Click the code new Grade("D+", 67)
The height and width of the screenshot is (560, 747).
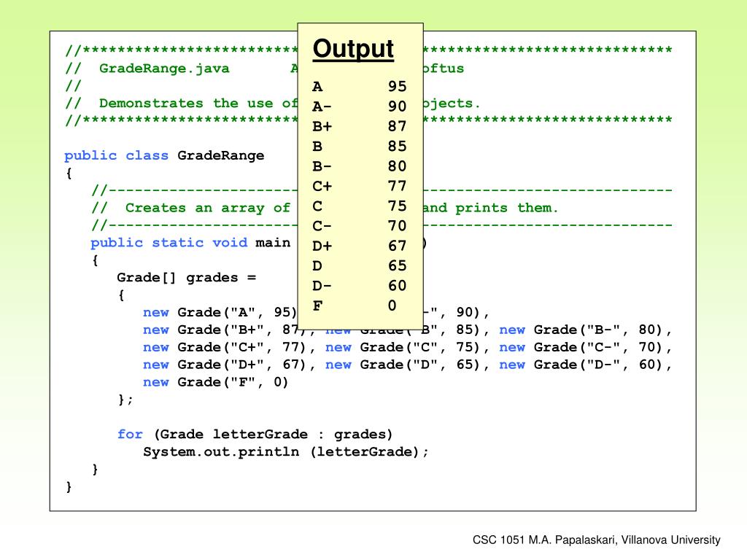click(225, 365)
